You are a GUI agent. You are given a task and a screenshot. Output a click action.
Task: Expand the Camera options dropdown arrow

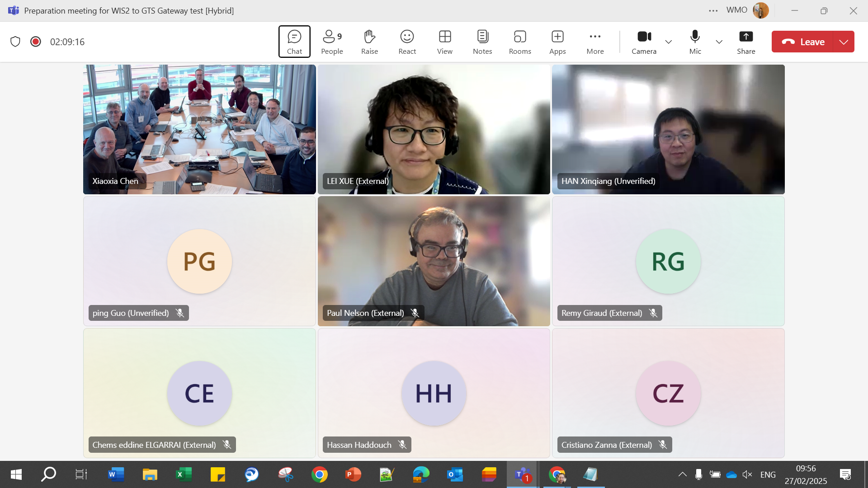tap(668, 42)
